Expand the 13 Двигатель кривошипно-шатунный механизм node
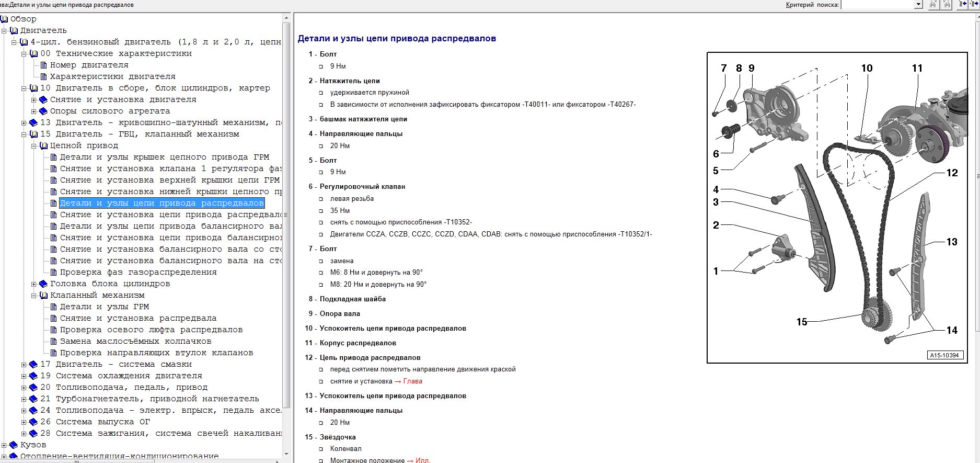Viewport: 980px width, 463px height. click(24, 123)
